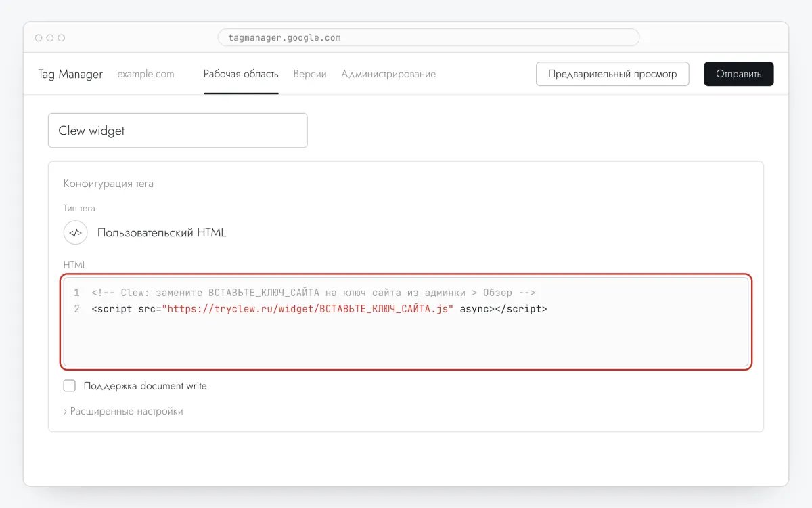The image size is (812, 508).
Task: Click the HTML comment on line 1
Action: (x=313, y=293)
